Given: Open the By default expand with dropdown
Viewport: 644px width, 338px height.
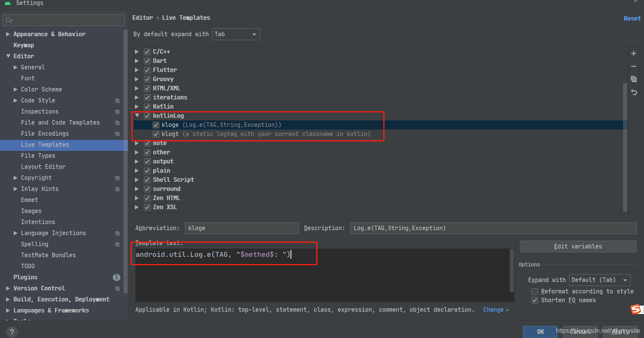Looking at the screenshot, I should (236, 34).
